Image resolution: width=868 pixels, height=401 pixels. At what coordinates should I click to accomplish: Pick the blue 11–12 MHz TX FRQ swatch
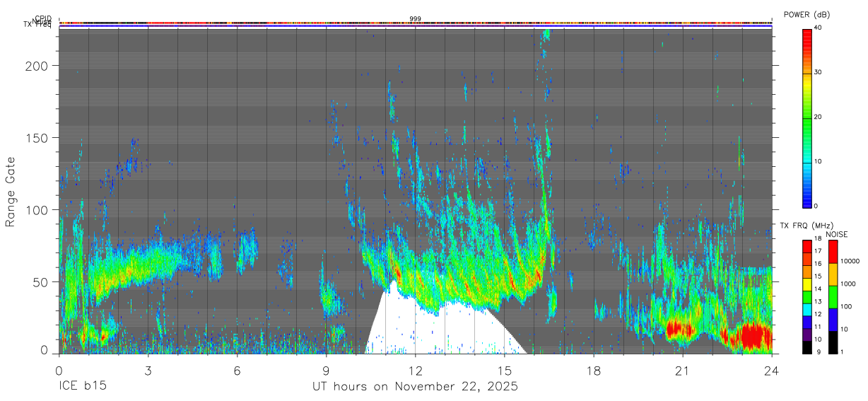[x=807, y=322]
